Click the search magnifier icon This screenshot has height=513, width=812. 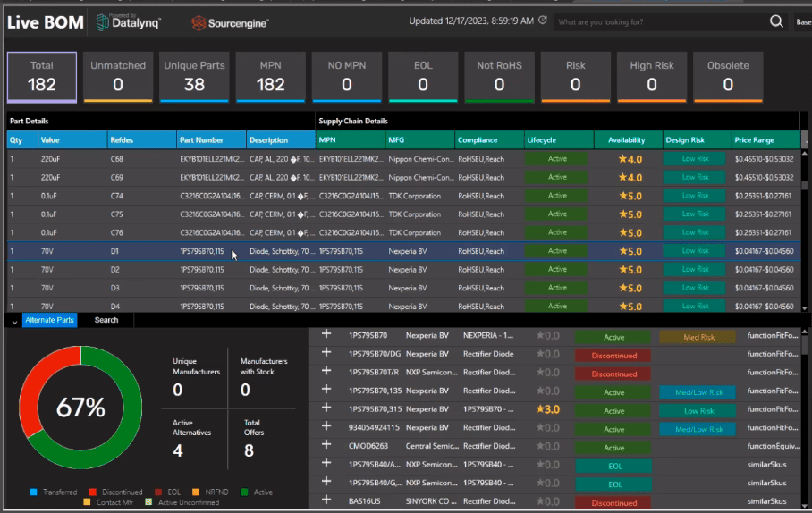tap(776, 21)
